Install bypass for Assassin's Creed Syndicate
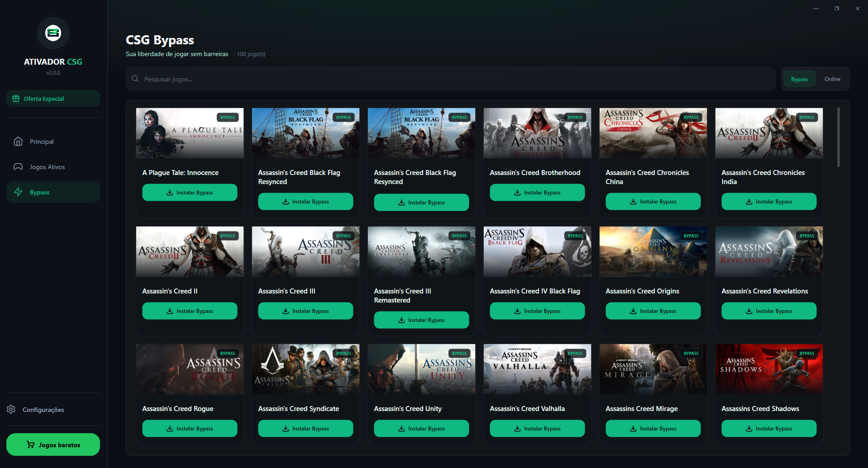The height and width of the screenshot is (468, 868). pyautogui.click(x=305, y=429)
